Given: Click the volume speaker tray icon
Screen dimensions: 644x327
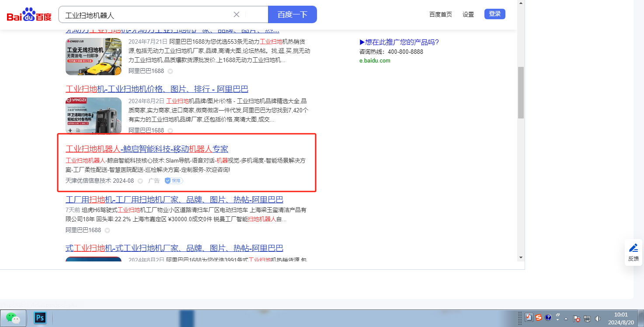Looking at the screenshot, I should (598, 318).
